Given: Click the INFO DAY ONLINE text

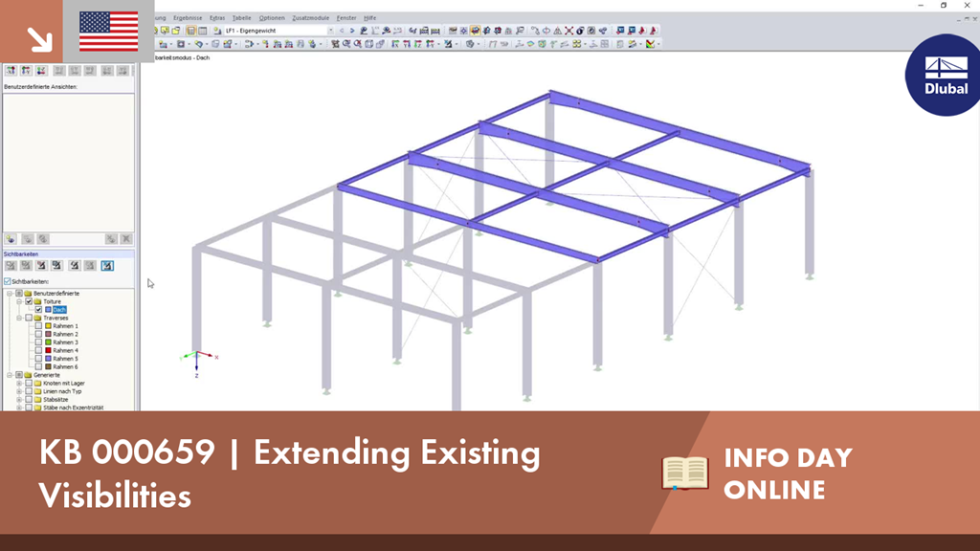Looking at the screenshot, I should pyautogui.click(x=789, y=474).
